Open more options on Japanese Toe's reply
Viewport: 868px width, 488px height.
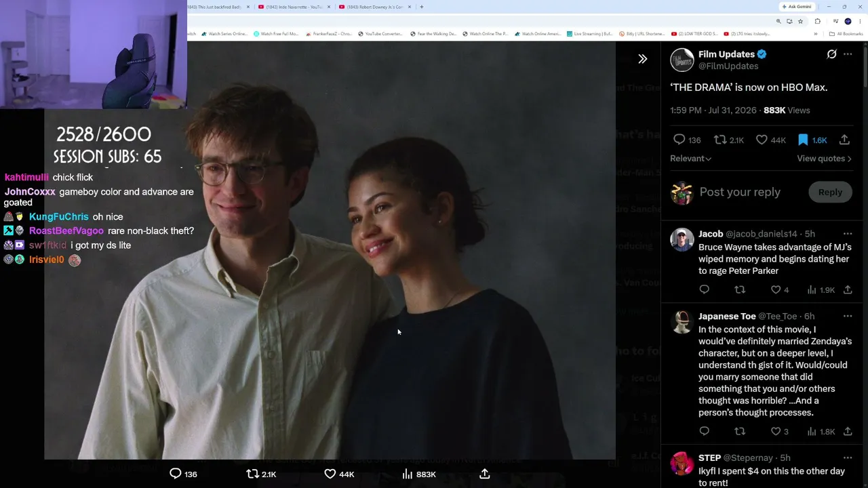(848, 317)
